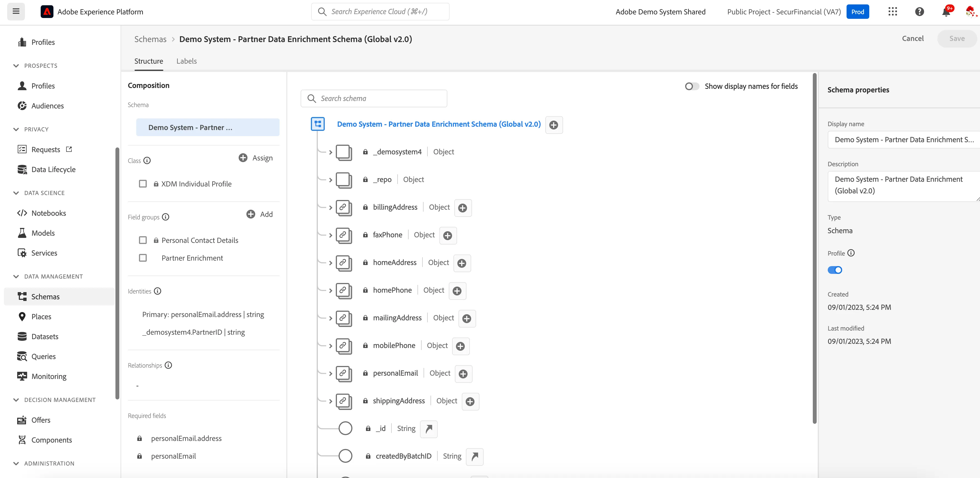
Task: Open the createdByBatchID arrow icon
Action: point(475,457)
